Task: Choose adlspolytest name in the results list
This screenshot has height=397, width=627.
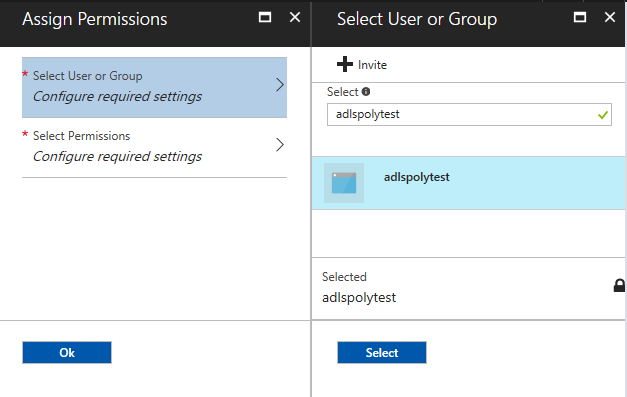Action: 417,177
